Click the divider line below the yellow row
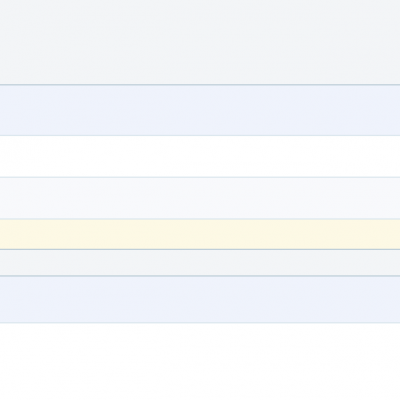This screenshot has width=400, height=400. tap(200, 249)
